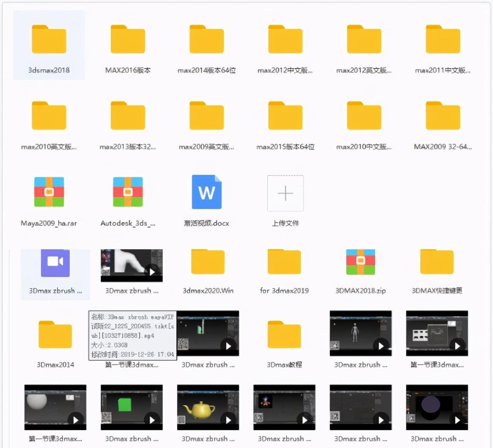Open the 激活视频.docx Word document icon
The image size is (493, 448).
207,192
